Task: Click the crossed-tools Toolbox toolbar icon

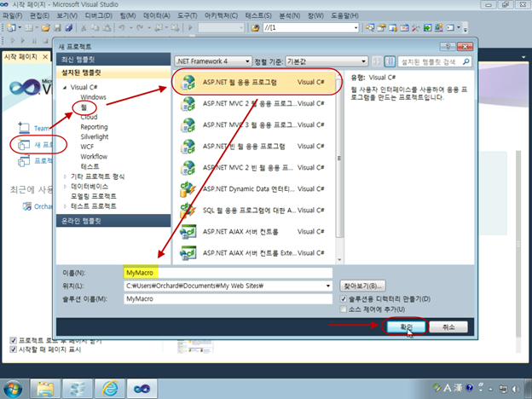Action: pos(416,27)
